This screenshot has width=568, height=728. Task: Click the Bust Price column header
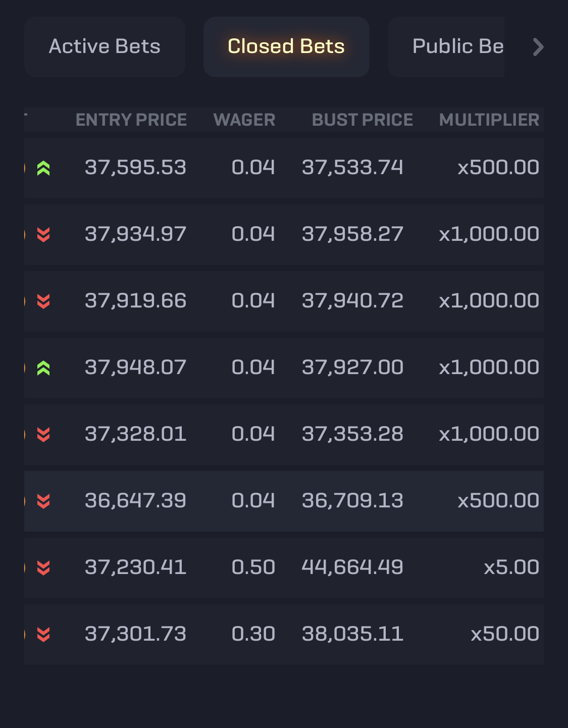[x=363, y=120]
